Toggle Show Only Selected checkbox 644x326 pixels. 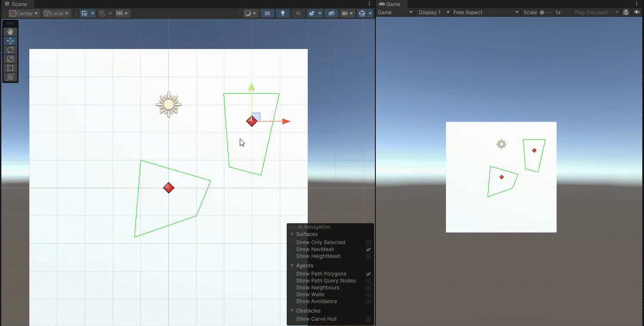point(368,243)
